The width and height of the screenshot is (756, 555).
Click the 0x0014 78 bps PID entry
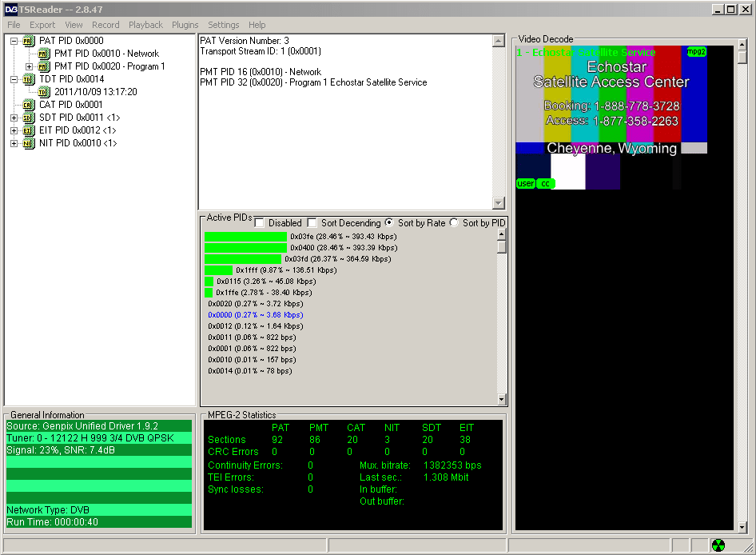click(250, 371)
